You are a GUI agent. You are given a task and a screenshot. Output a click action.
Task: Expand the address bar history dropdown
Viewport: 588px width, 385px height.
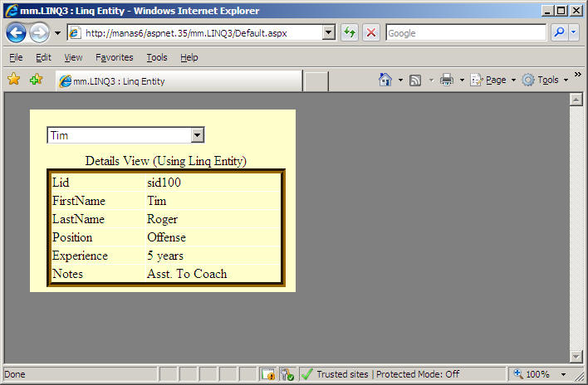(x=329, y=33)
